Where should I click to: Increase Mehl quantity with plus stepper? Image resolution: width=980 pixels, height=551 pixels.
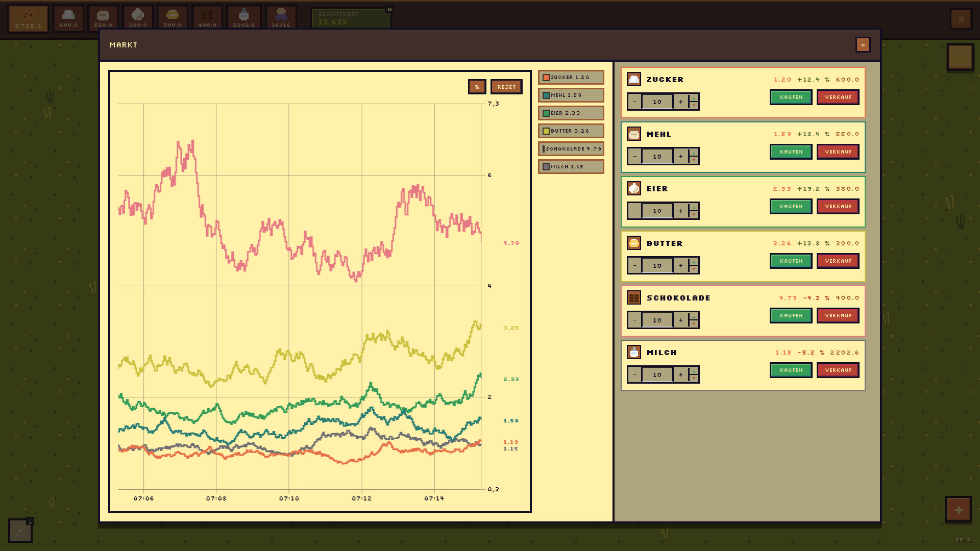pos(680,157)
